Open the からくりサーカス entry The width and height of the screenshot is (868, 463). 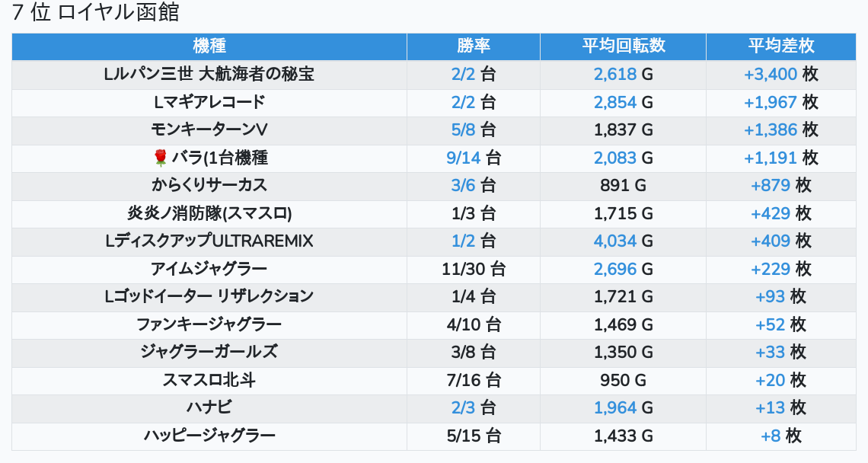point(209,185)
